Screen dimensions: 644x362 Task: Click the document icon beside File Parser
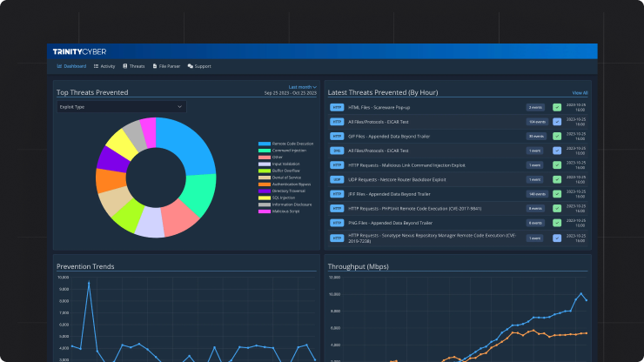(155, 66)
